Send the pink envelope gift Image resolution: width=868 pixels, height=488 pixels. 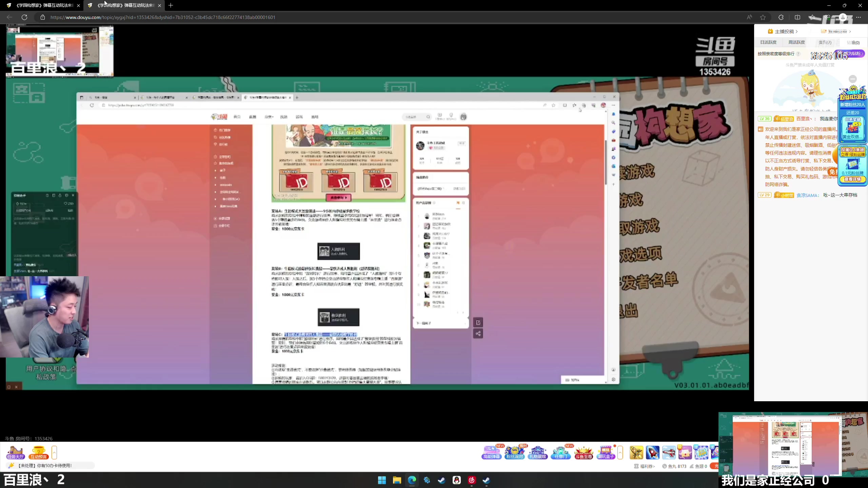point(685,452)
